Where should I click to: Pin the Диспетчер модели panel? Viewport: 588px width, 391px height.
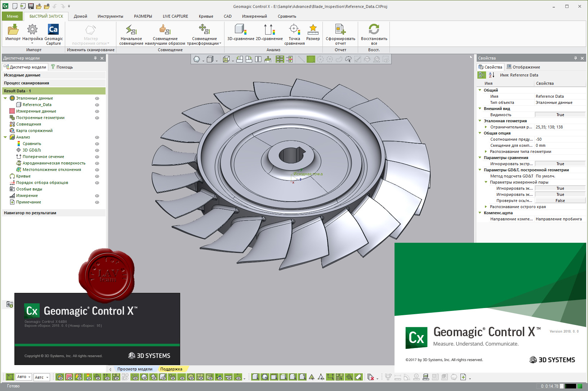pyautogui.click(x=95, y=58)
